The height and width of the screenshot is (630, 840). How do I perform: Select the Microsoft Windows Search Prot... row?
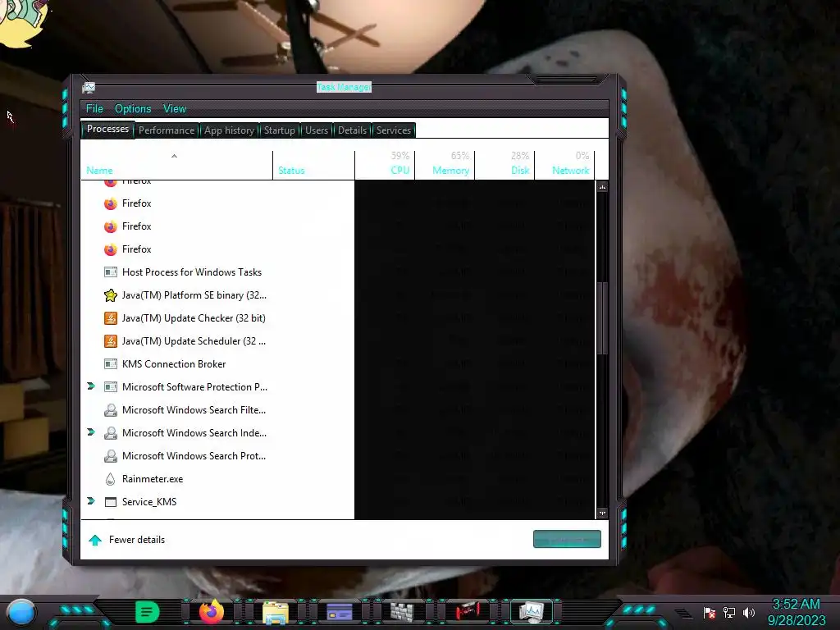coord(338,456)
